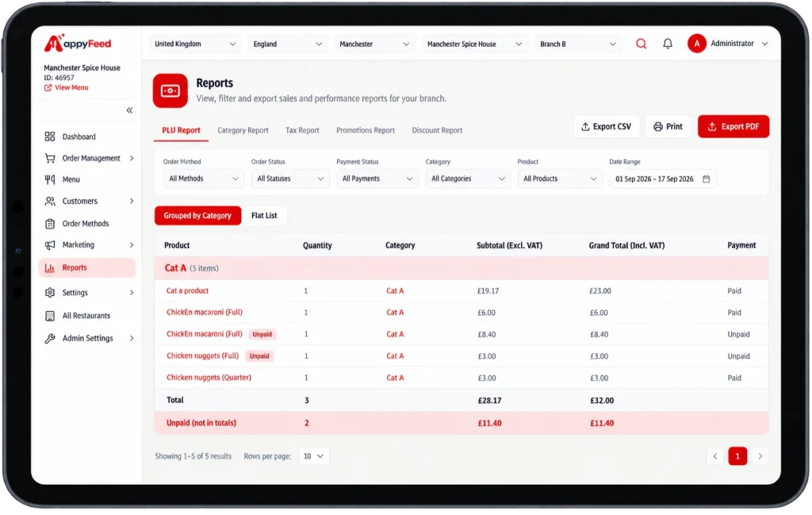The image size is (812, 515).
Task: Open the All Products dropdown
Action: click(560, 179)
